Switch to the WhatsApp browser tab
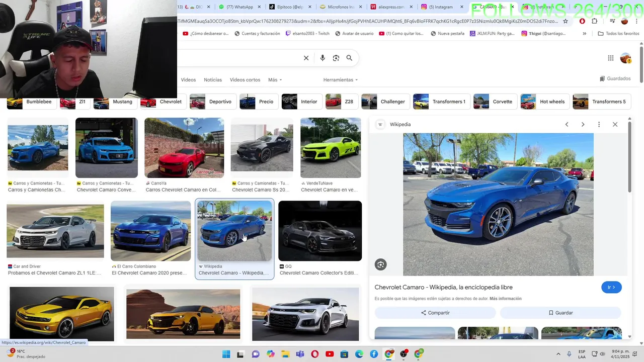 pos(239,7)
